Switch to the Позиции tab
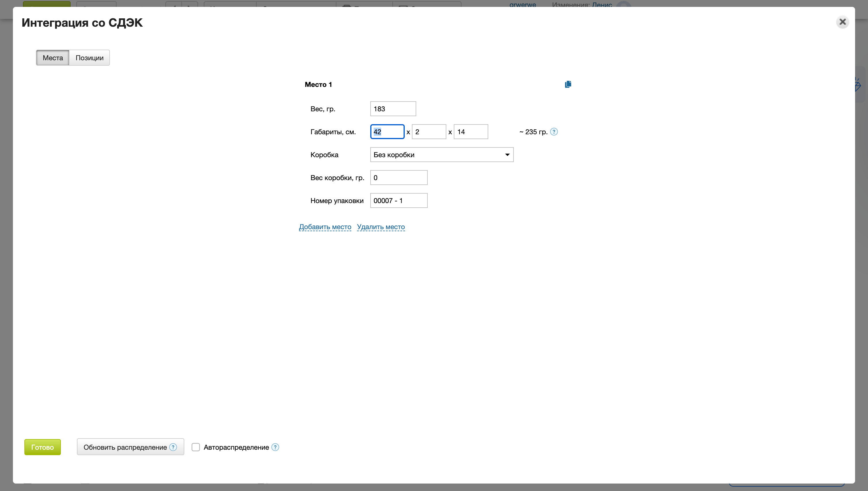 tap(90, 58)
